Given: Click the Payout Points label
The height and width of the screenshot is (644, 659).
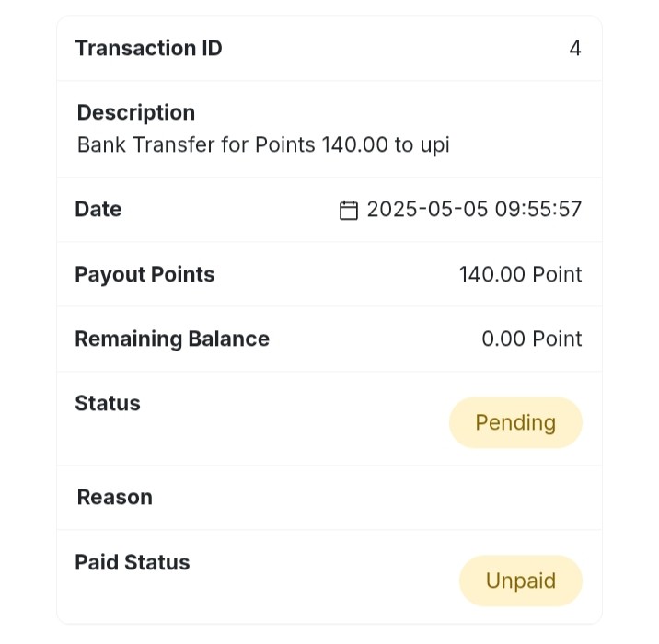Looking at the screenshot, I should tap(145, 275).
